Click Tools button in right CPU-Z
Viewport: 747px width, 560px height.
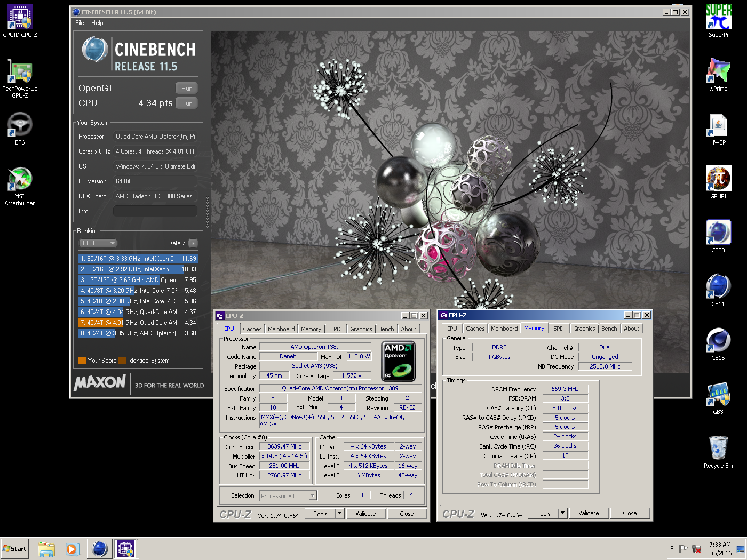coord(543,514)
